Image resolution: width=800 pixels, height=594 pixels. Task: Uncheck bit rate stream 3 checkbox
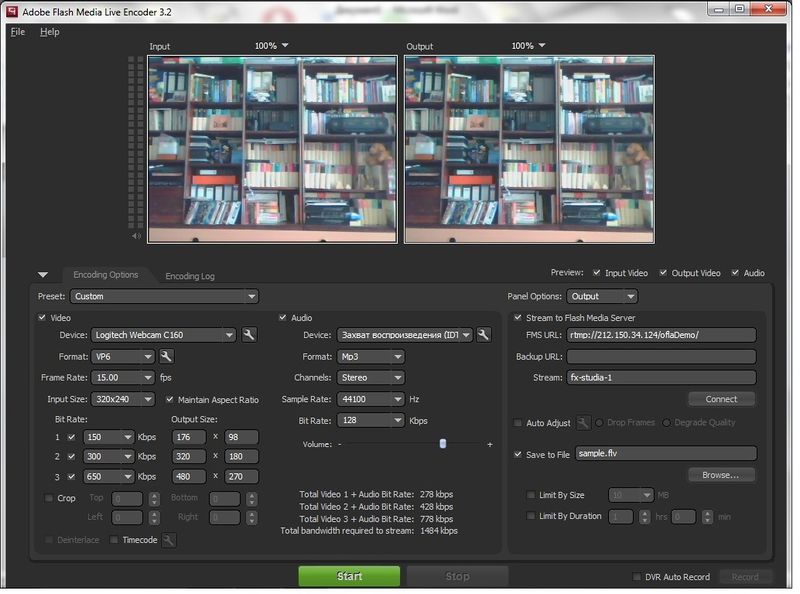71,477
